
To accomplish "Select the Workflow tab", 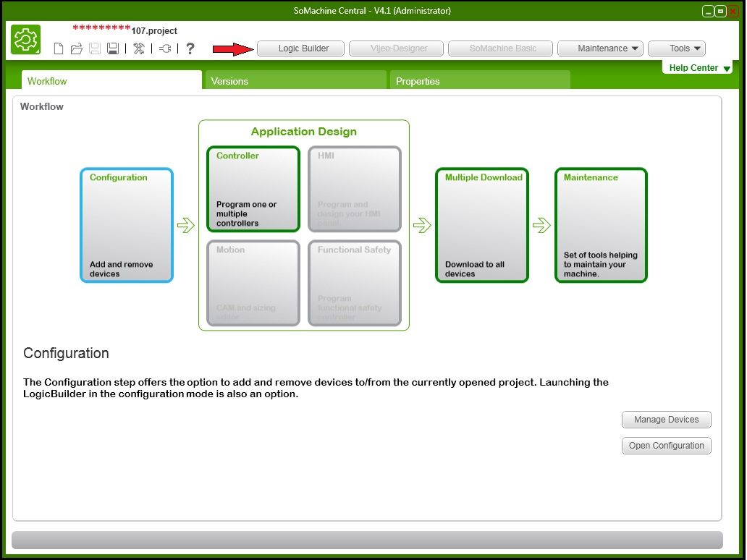I will [x=111, y=81].
